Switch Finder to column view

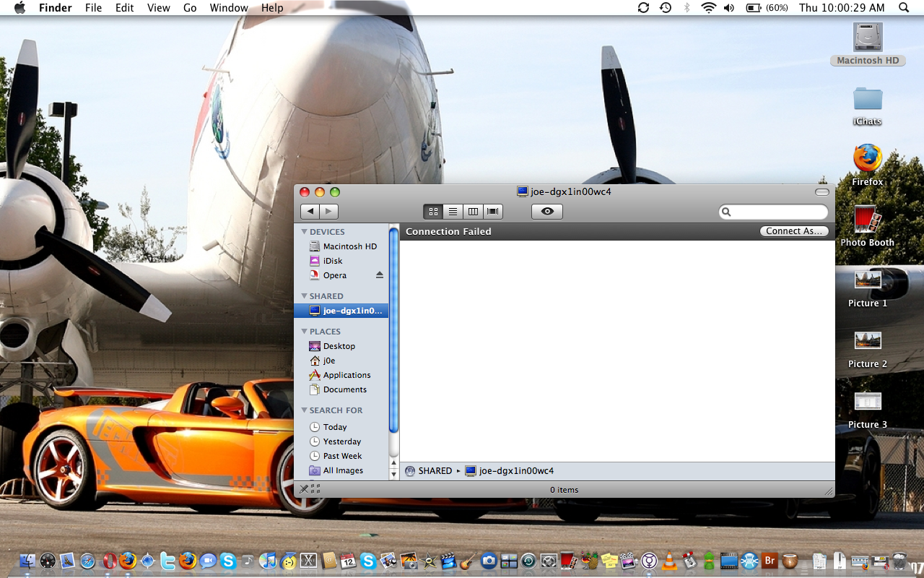click(x=473, y=212)
